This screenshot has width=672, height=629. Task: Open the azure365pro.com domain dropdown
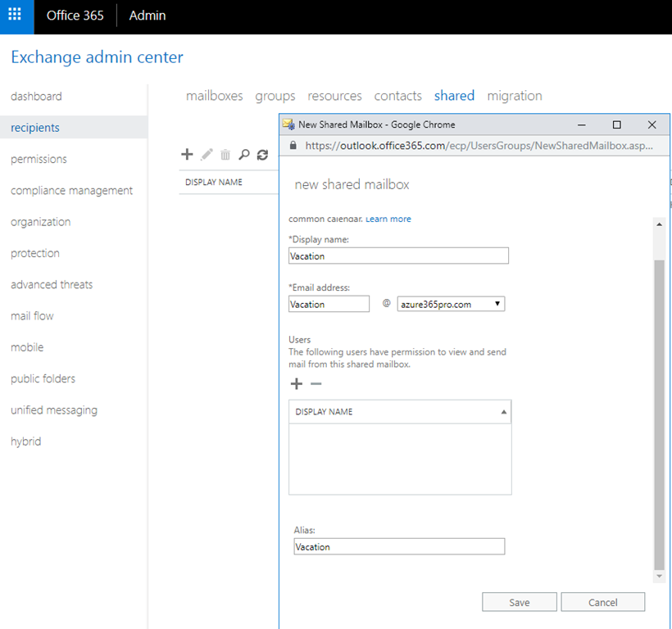(x=451, y=304)
